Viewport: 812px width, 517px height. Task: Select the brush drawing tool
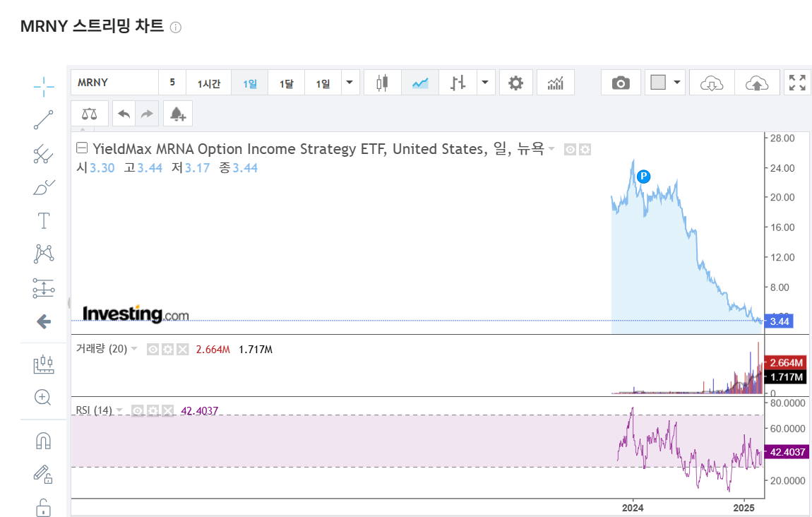[44, 187]
